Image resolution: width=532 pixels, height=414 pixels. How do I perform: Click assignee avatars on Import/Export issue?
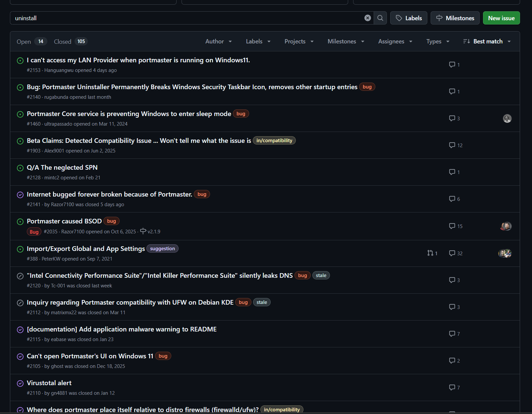click(505, 253)
